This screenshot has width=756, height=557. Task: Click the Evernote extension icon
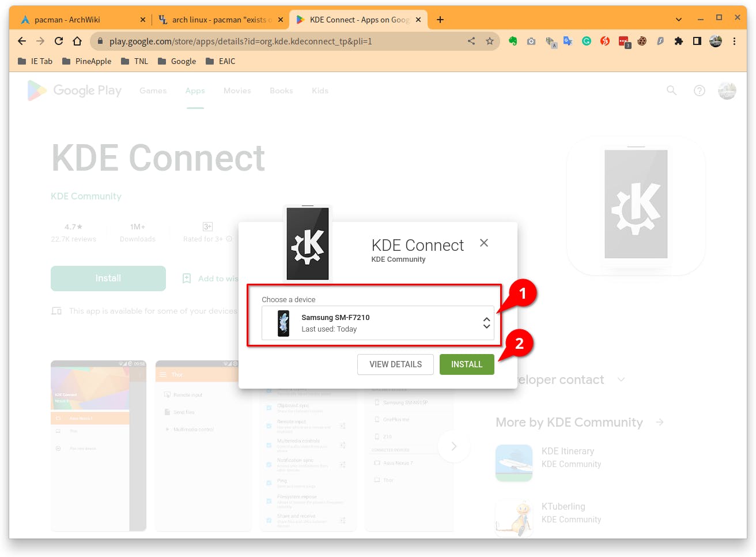pyautogui.click(x=513, y=41)
